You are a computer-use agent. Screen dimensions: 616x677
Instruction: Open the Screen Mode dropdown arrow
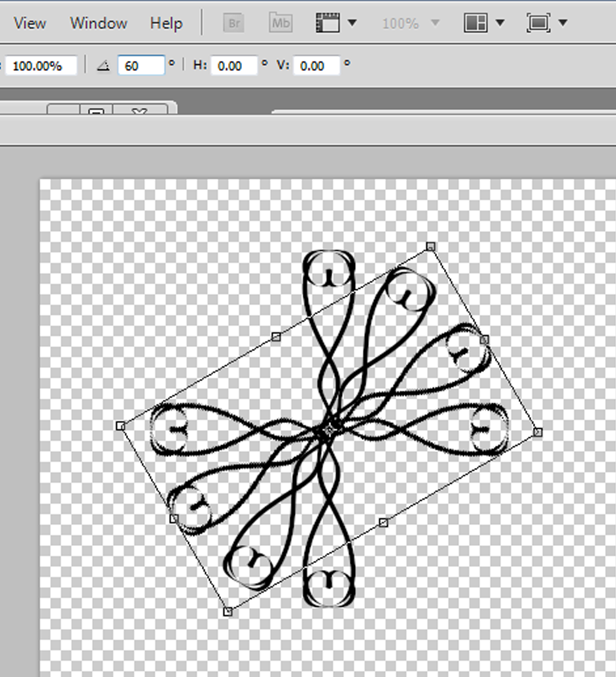tap(563, 22)
